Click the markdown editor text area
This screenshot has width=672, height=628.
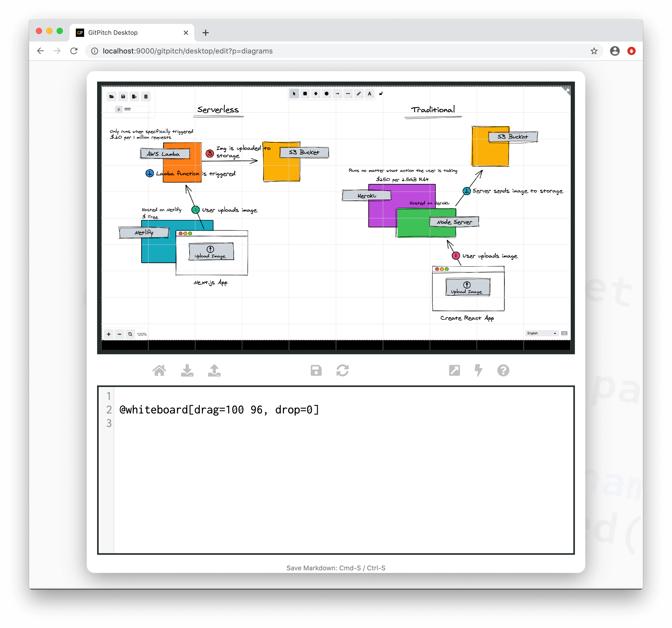click(344, 470)
